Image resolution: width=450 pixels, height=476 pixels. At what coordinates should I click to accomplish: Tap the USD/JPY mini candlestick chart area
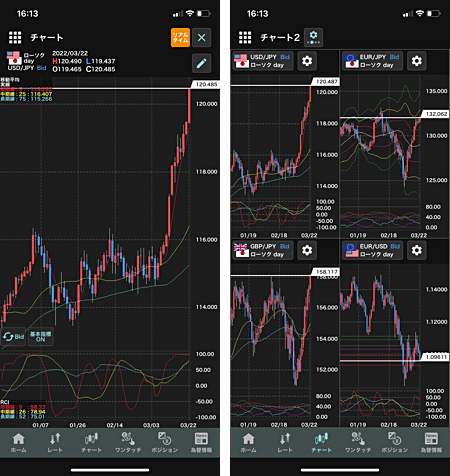coord(271,137)
